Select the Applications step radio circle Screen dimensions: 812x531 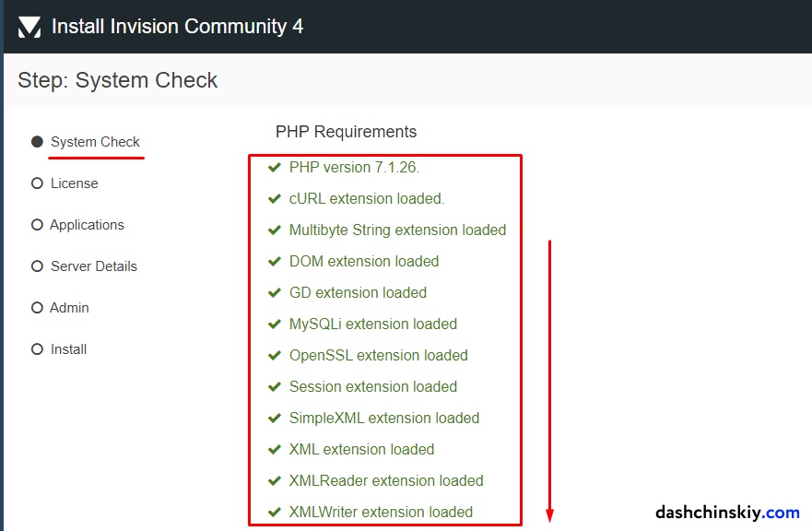point(37,224)
